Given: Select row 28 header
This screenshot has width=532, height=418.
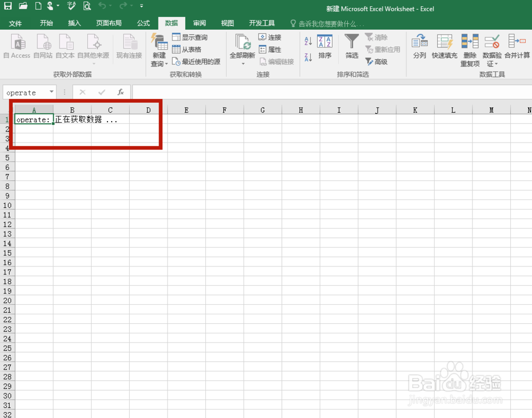Looking at the screenshot, I should [7, 377].
